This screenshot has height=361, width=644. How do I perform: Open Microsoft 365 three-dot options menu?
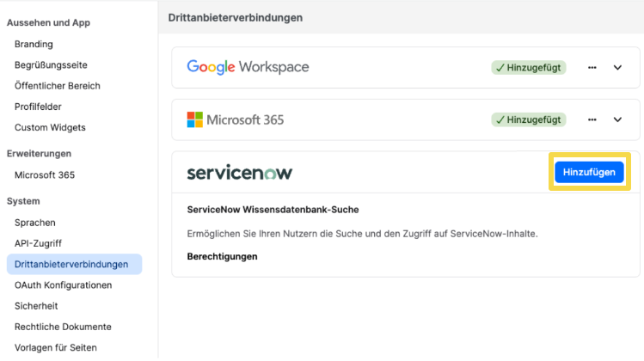[592, 120]
